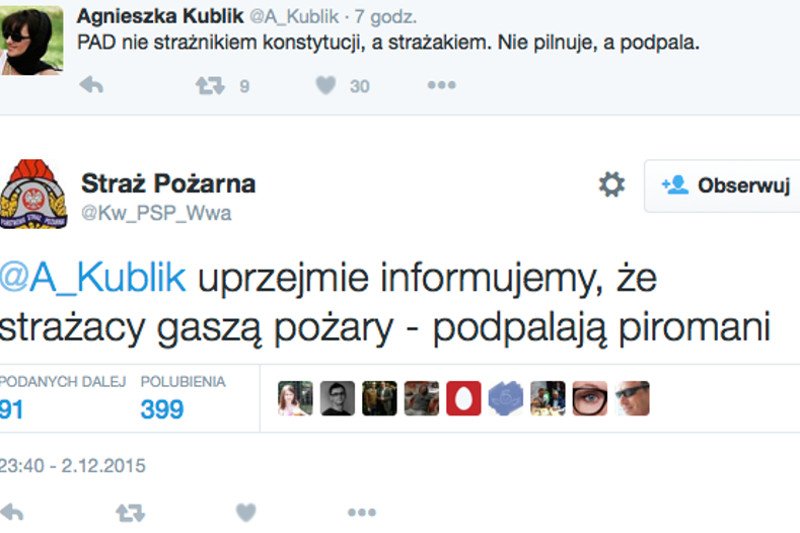Viewport: 800px width, 533px height.
Task: Retweet the Straż Pożarna tweet
Action: click(x=130, y=513)
